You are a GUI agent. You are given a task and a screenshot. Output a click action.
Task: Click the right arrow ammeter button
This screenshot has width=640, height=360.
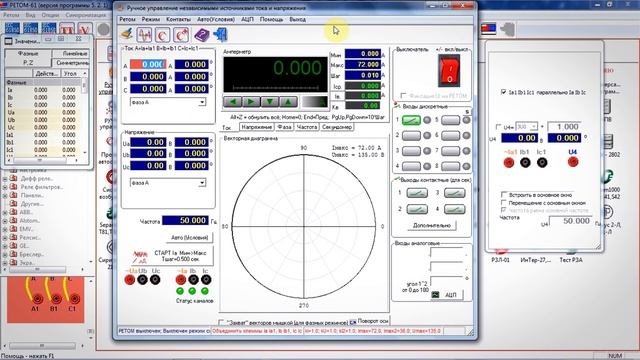click(251, 101)
